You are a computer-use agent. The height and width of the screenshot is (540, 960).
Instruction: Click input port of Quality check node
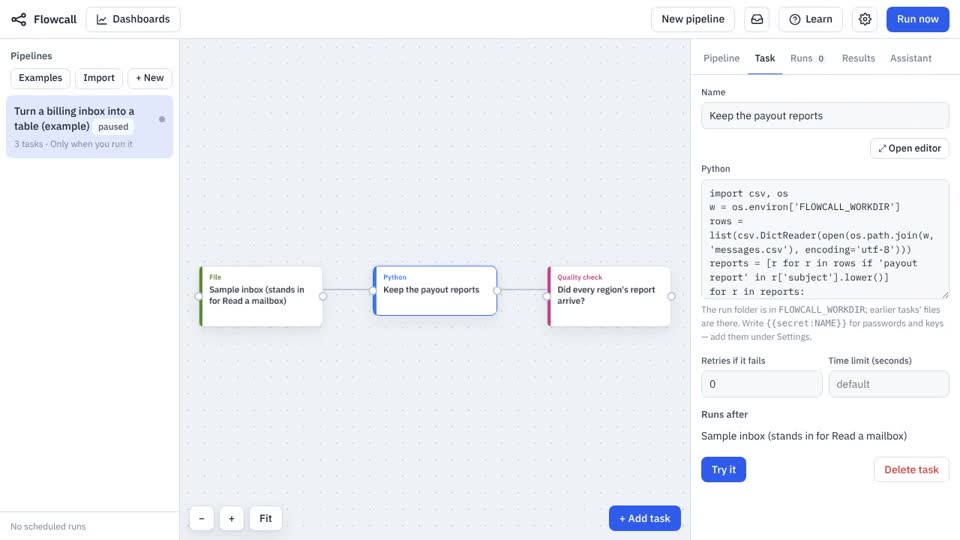547,296
